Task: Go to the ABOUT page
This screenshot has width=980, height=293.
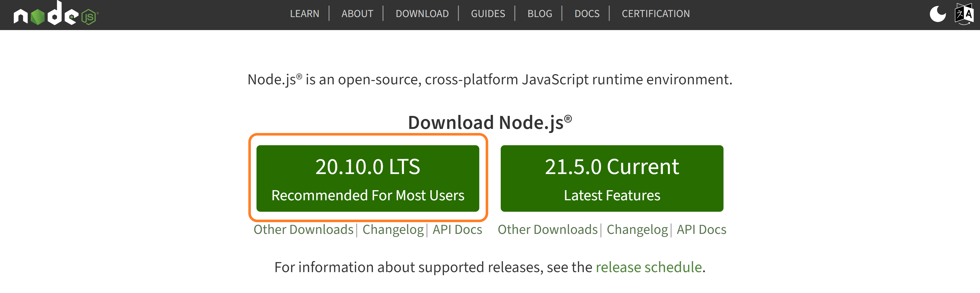Action: (x=357, y=14)
